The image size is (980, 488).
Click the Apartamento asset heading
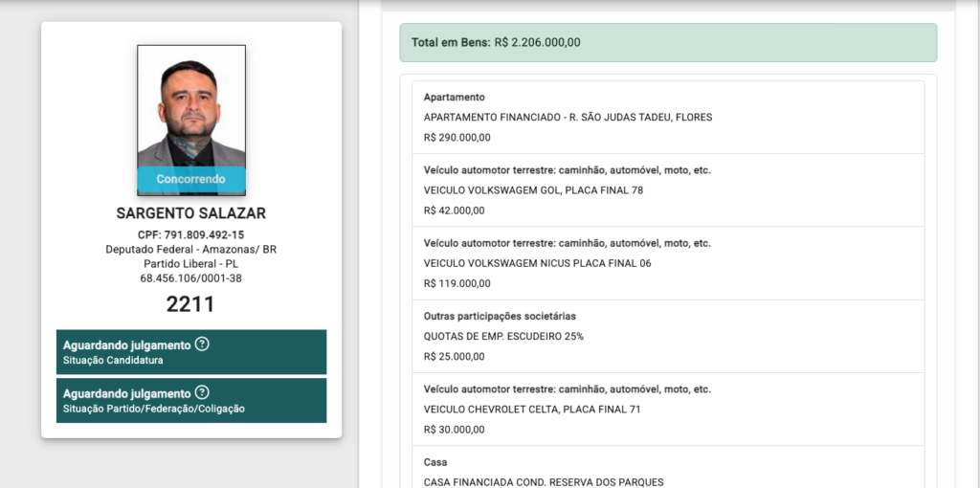tap(455, 98)
